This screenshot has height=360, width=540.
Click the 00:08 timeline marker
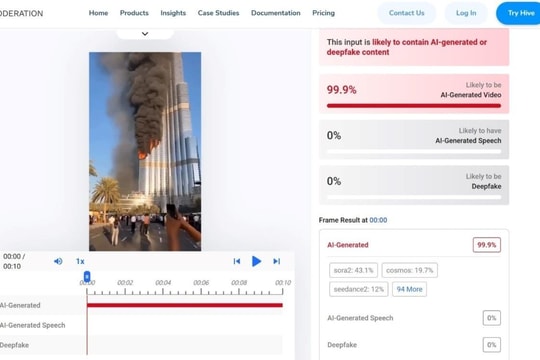239,282
